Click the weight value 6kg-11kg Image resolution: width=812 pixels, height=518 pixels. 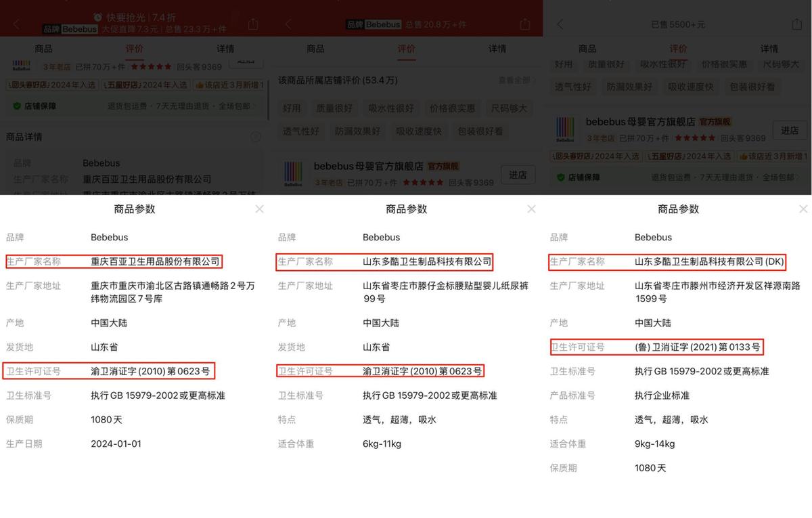pos(382,444)
